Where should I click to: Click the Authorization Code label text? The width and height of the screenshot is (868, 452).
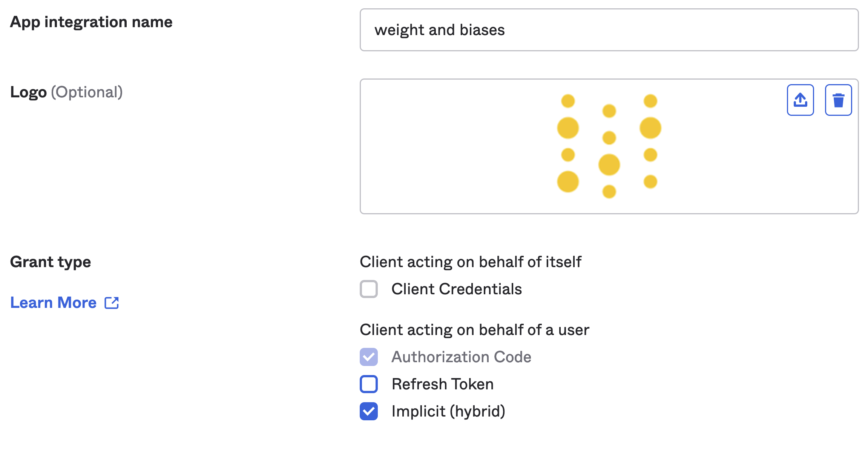(461, 357)
